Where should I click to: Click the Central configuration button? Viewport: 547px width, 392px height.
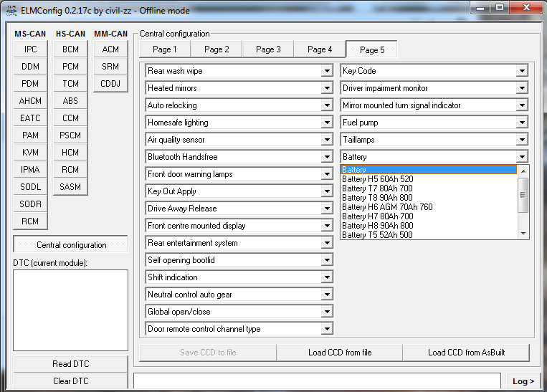tap(71, 245)
